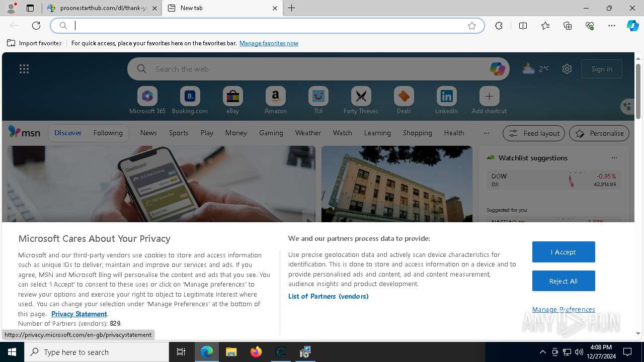
Task: Open the weather widget showing 2°C
Action: (x=535, y=68)
